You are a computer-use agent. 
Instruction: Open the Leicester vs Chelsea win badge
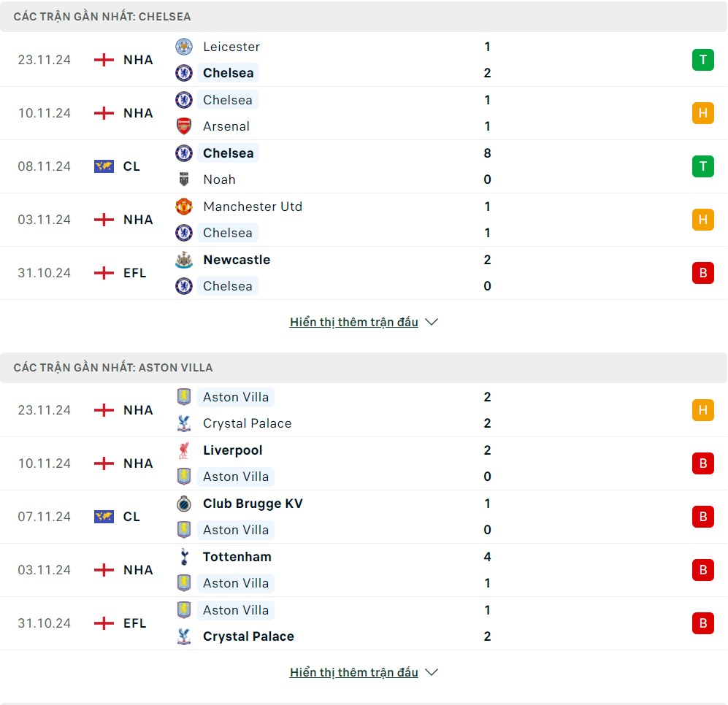(x=702, y=60)
